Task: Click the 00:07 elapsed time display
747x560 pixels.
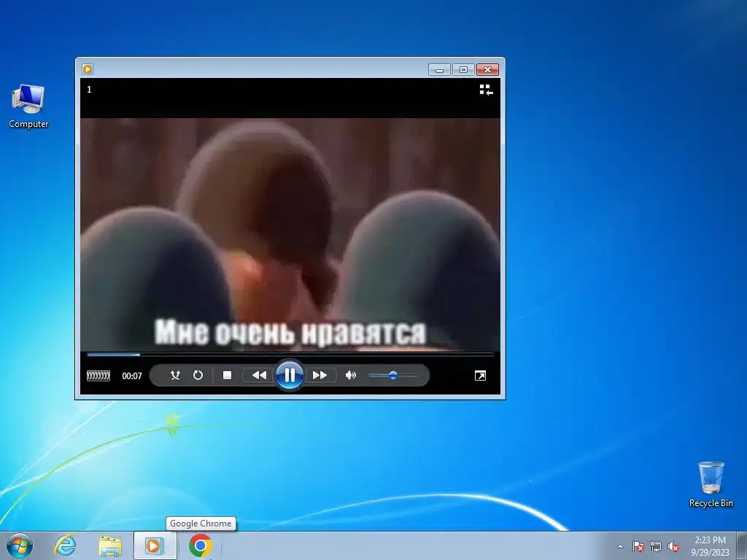Action: (132, 376)
